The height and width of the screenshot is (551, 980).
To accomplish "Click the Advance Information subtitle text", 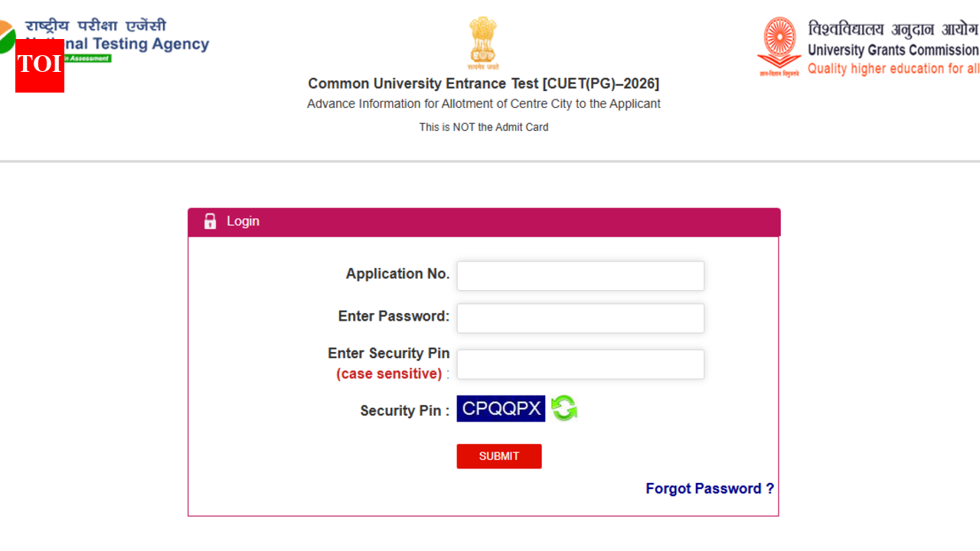I will pyautogui.click(x=483, y=103).
